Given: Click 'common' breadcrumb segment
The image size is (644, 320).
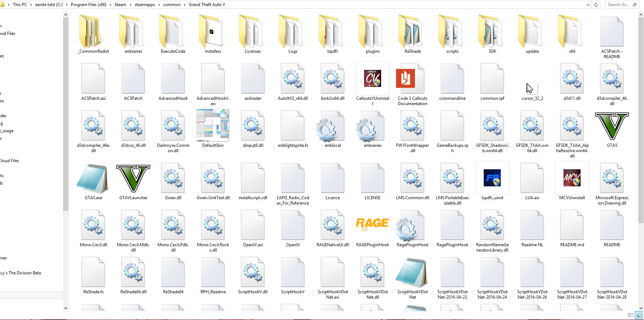Looking at the screenshot, I should 172,5.
